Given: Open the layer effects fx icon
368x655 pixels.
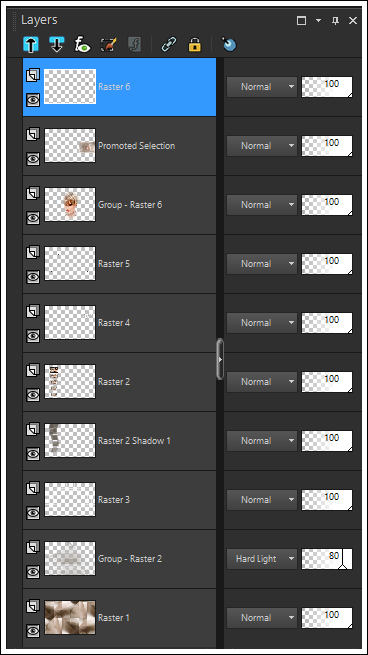Looking at the screenshot, I should point(83,44).
